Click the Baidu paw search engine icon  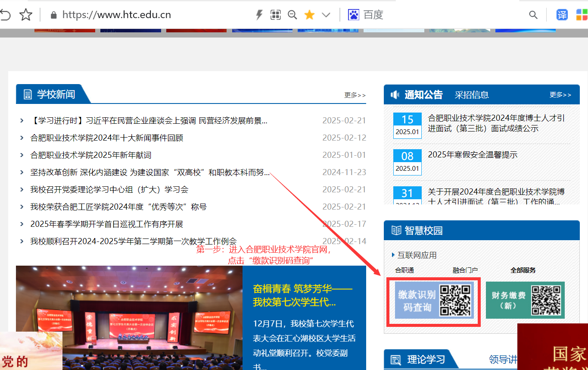coord(354,15)
